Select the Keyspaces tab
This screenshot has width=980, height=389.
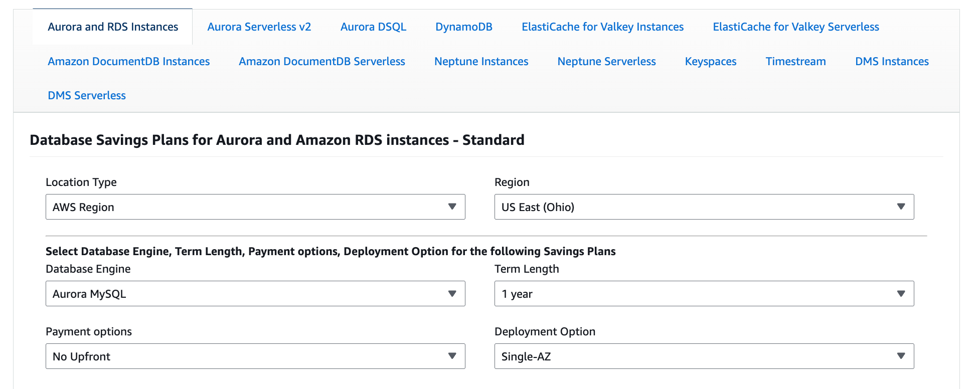pyautogui.click(x=710, y=62)
